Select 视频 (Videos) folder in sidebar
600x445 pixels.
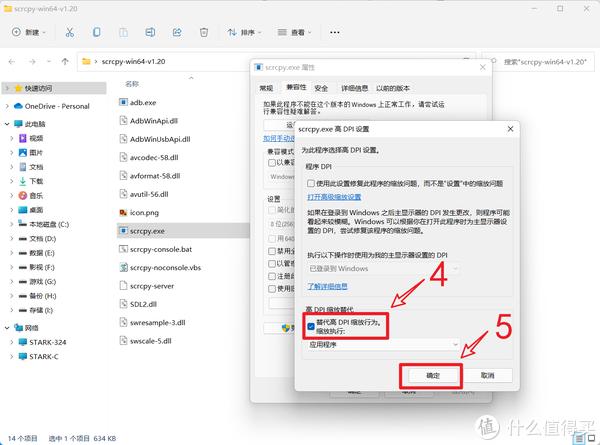31,138
